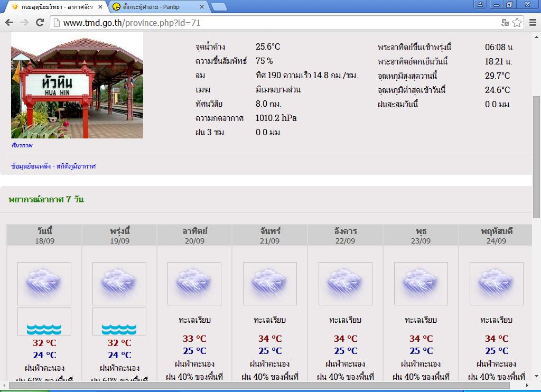Click the Hua Hin station photo
Screen dimensions: 541x392
77,86
